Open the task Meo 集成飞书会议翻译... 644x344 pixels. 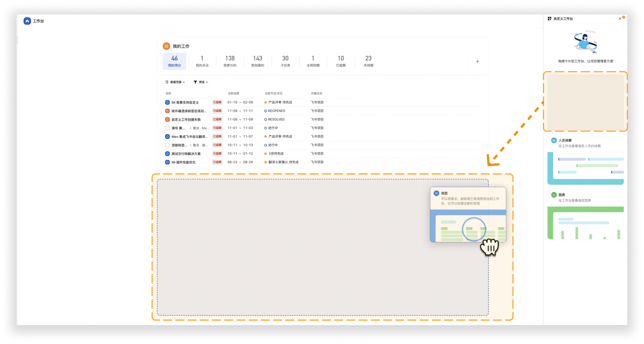click(x=189, y=136)
